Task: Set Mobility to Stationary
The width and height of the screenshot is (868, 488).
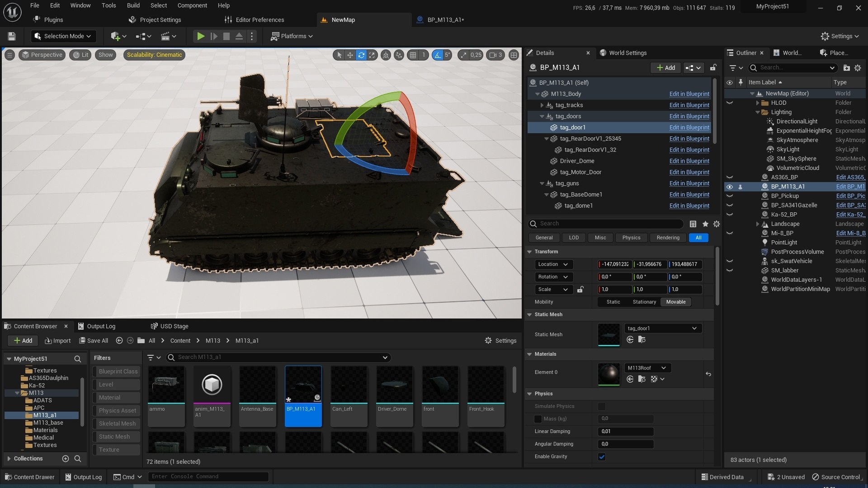Action: 644,302
